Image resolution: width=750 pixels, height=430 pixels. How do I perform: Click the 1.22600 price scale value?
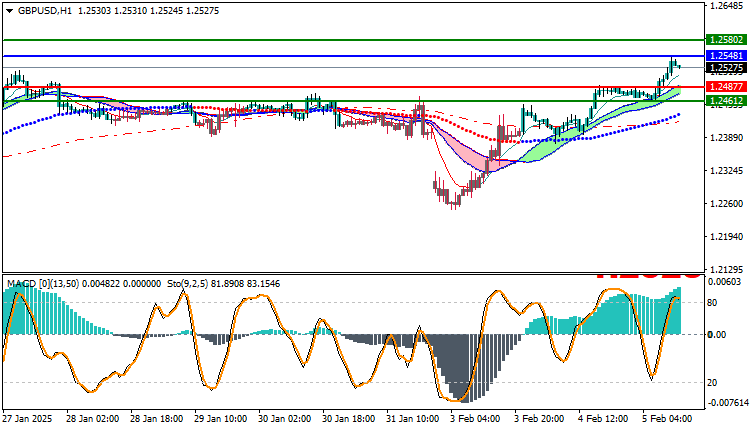click(727, 204)
